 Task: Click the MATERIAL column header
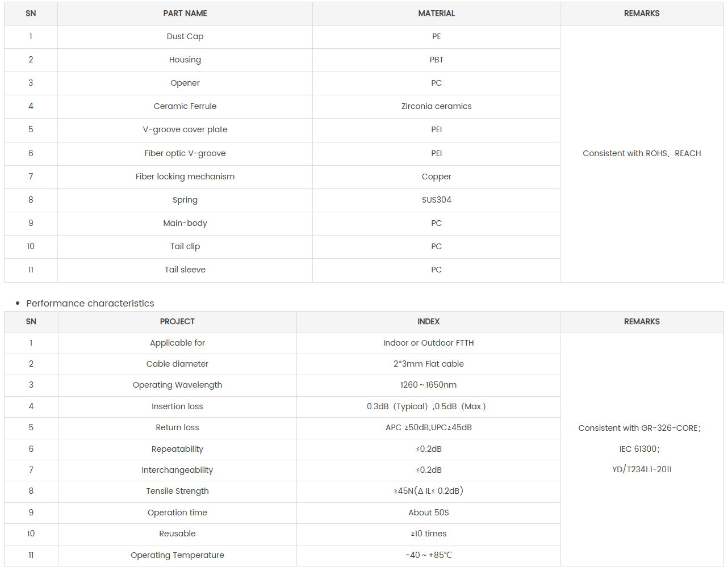(436, 13)
